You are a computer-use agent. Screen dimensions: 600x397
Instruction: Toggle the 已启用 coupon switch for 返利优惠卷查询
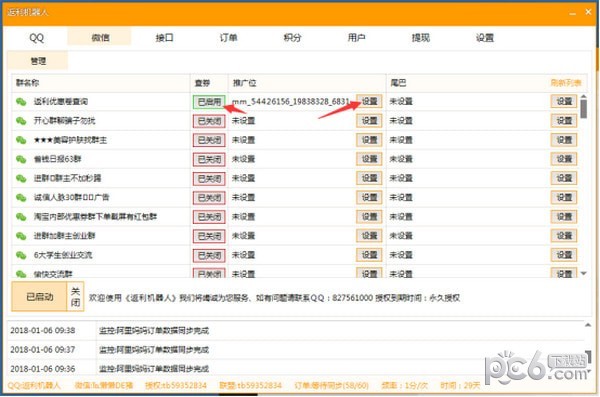click(x=209, y=102)
